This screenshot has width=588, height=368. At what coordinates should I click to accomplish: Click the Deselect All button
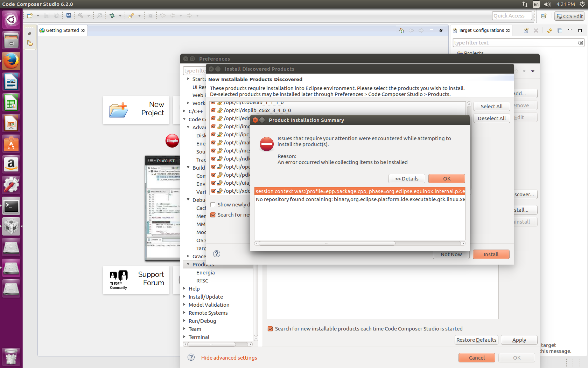click(491, 118)
